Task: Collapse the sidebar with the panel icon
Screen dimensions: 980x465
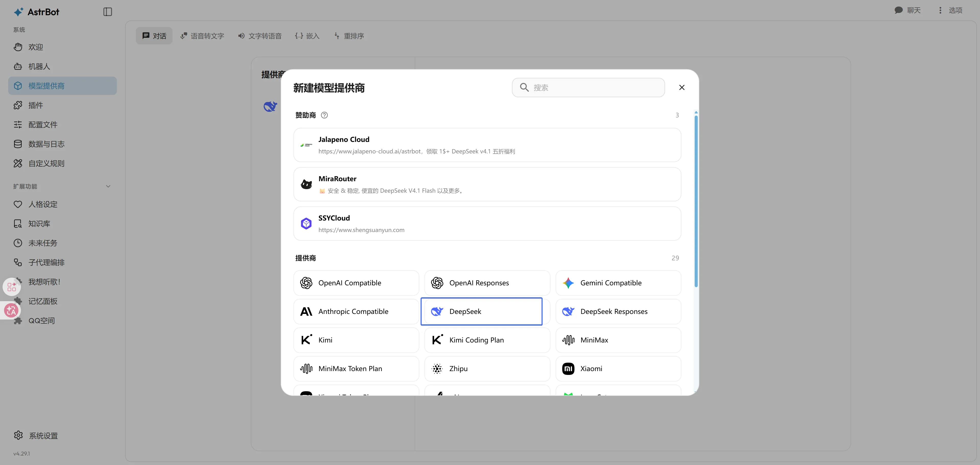Action: (108, 12)
